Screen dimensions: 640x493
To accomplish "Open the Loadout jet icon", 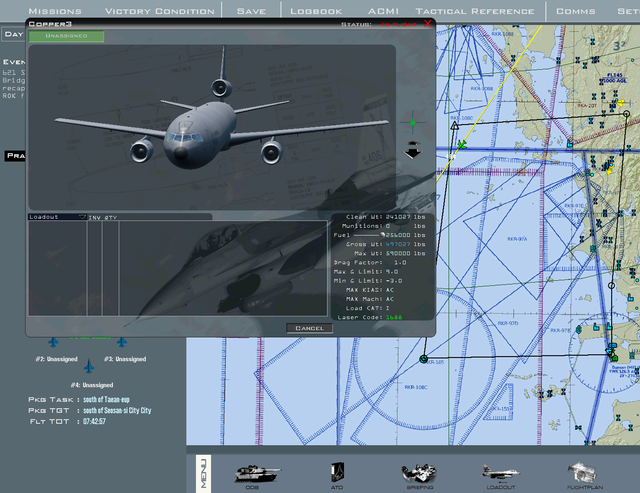I will tap(500, 473).
